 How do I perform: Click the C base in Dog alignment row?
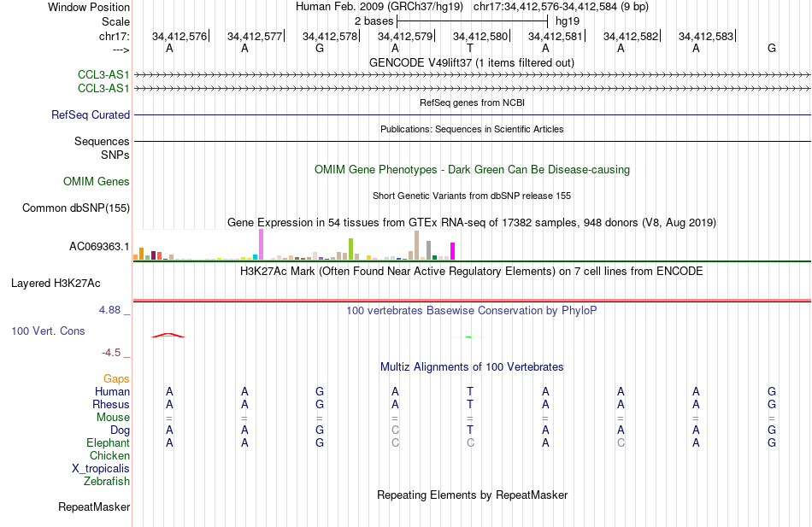pos(395,430)
